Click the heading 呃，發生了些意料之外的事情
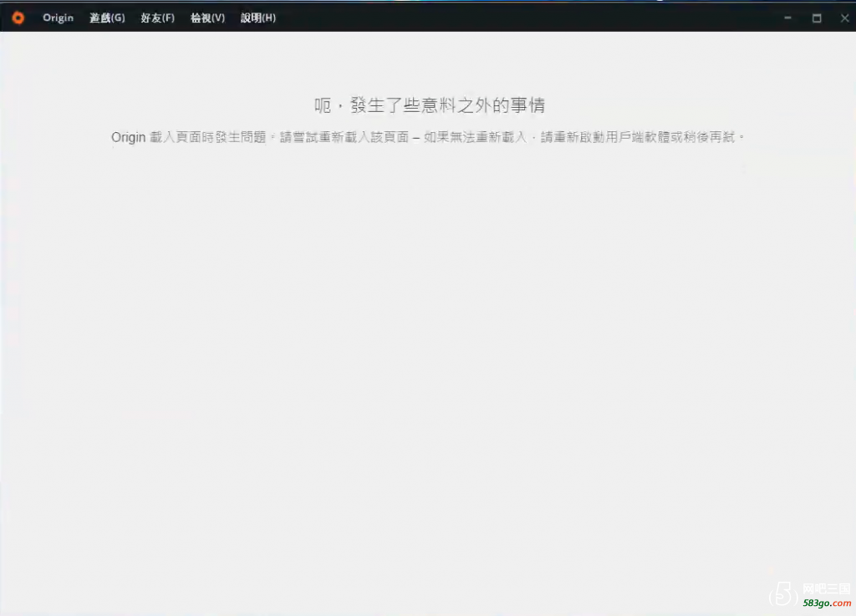This screenshot has width=856, height=616. click(x=430, y=104)
